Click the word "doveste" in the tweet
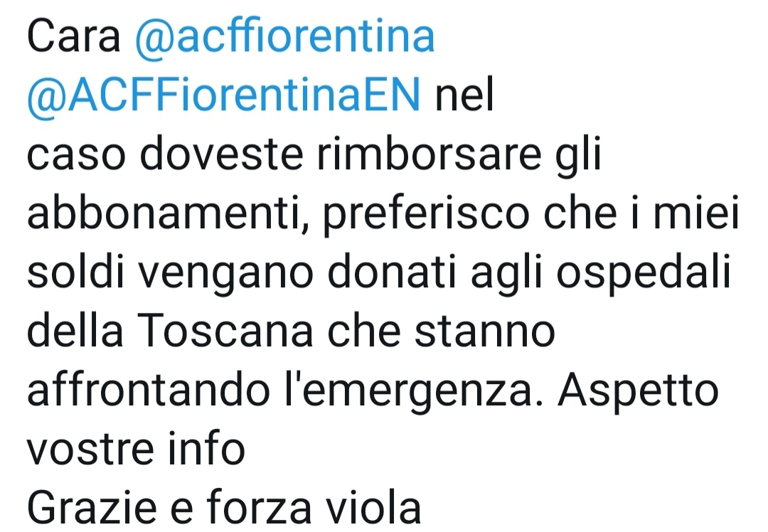 coord(221,154)
